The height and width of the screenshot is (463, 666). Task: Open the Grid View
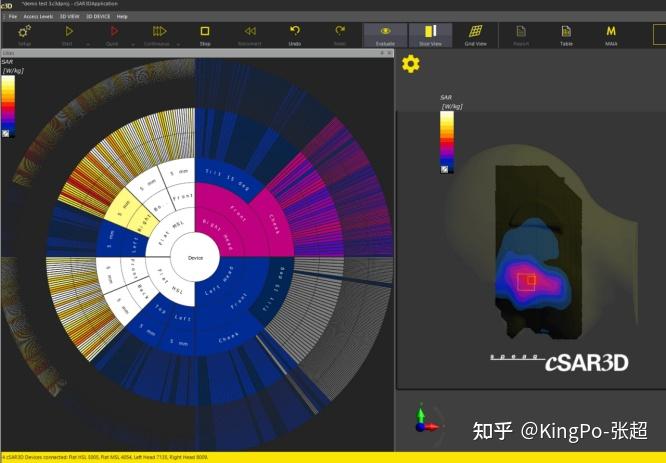coord(475,34)
